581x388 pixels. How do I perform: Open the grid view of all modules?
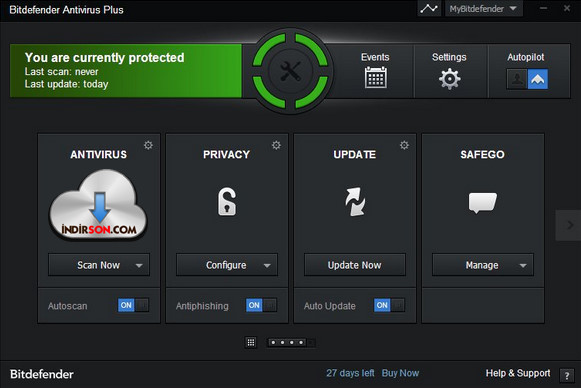tap(251, 342)
